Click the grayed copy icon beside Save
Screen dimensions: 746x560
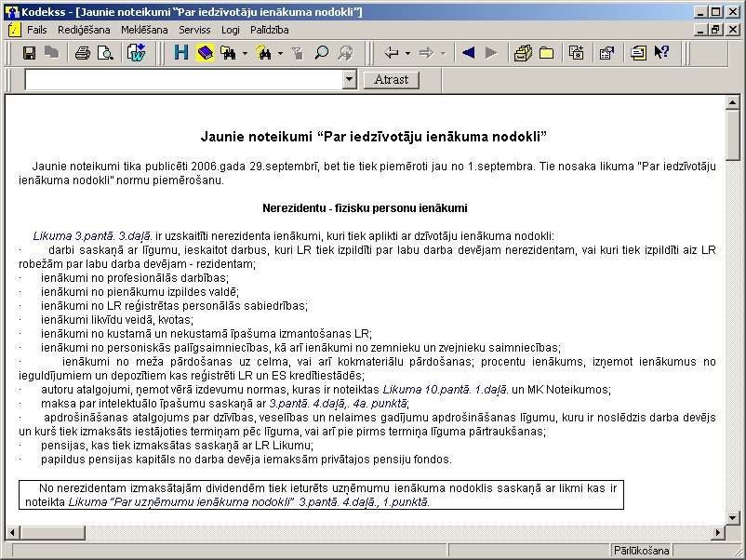(51, 52)
